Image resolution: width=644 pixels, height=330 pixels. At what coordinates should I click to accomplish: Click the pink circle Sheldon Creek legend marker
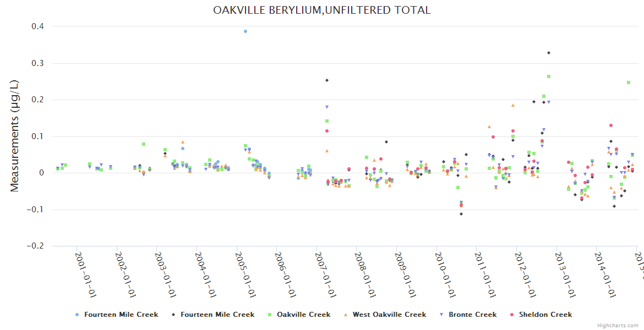[512, 315]
